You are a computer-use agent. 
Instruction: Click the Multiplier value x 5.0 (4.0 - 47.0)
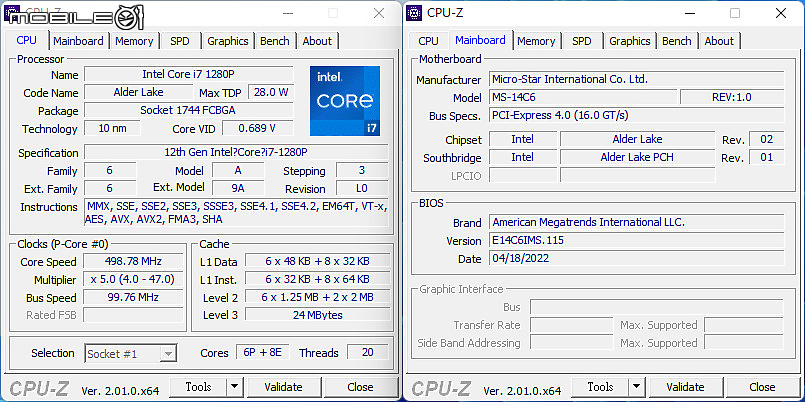pos(133,279)
